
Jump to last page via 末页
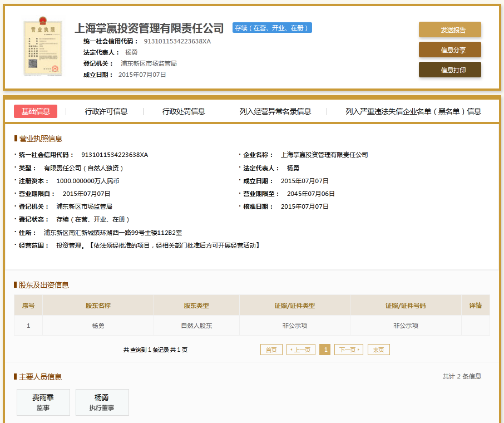point(378,350)
